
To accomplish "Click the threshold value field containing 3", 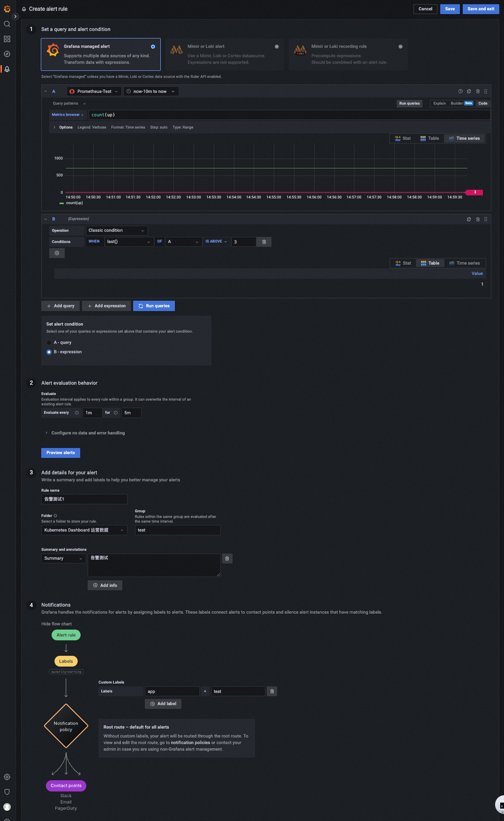I will [x=243, y=242].
